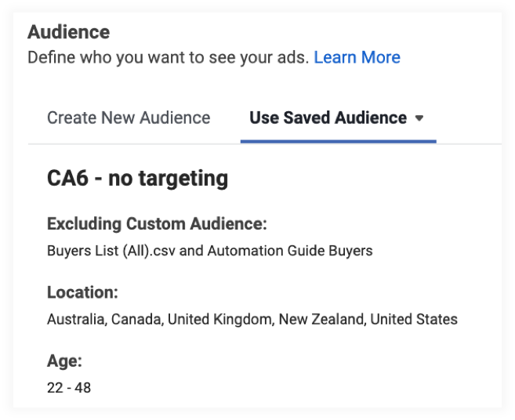Click the maximum age value 48

(x=82, y=387)
